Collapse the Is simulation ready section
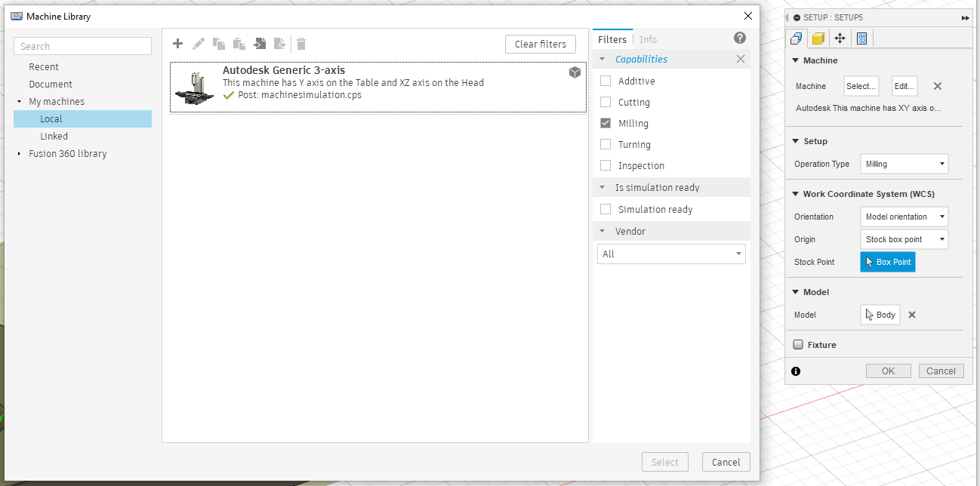Viewport: 980px width, 486px height. (x=602, y=187)
